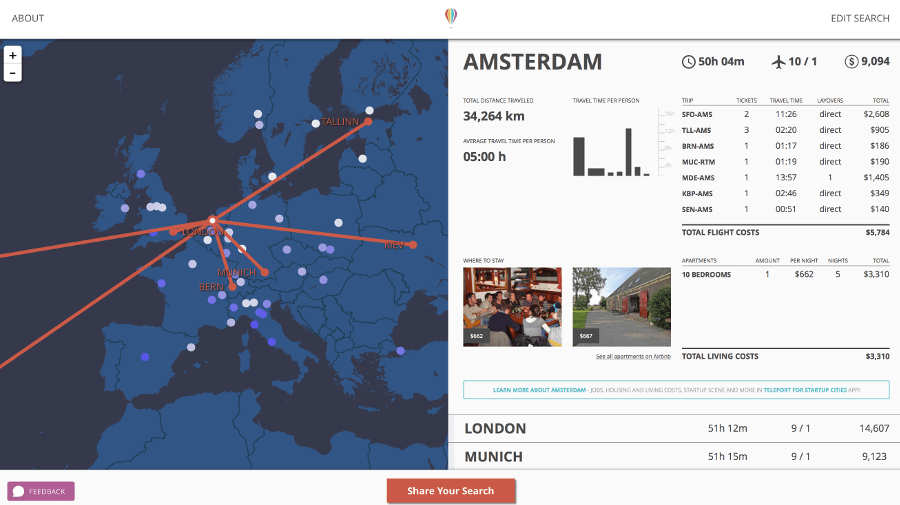Viewport: 900px width, 505px height.
Task: Select the SFO-AMS trip row
Action: pyautogui.click(x=785, y=114)
